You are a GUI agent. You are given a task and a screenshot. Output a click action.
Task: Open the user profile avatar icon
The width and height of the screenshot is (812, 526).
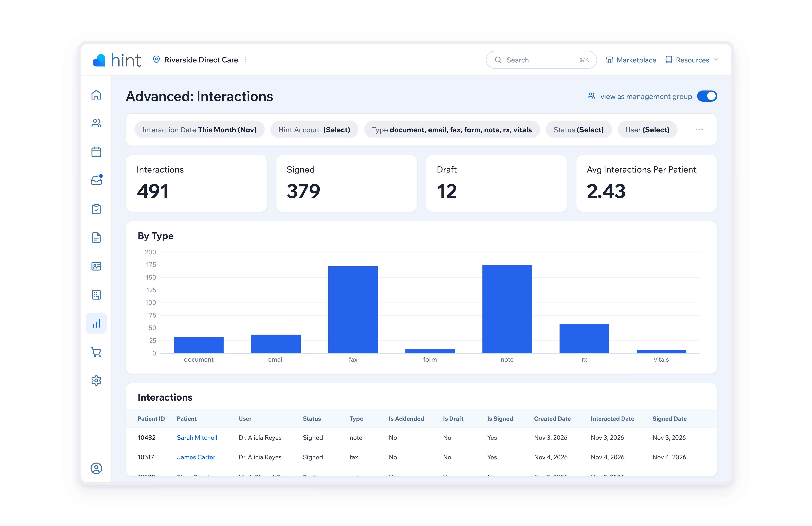point(96,468)
